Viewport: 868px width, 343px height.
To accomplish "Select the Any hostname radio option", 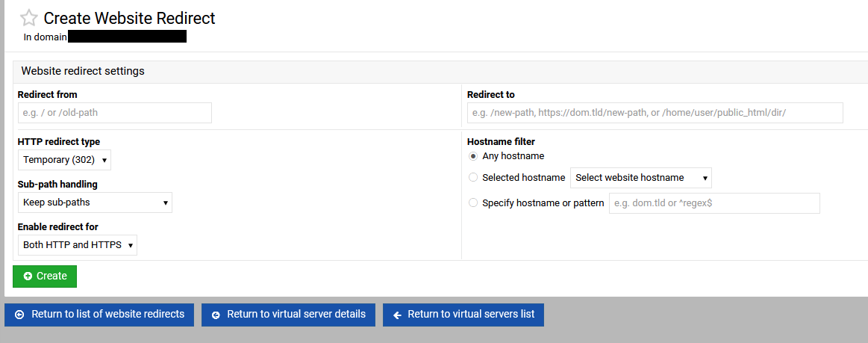I will (473, 156).
